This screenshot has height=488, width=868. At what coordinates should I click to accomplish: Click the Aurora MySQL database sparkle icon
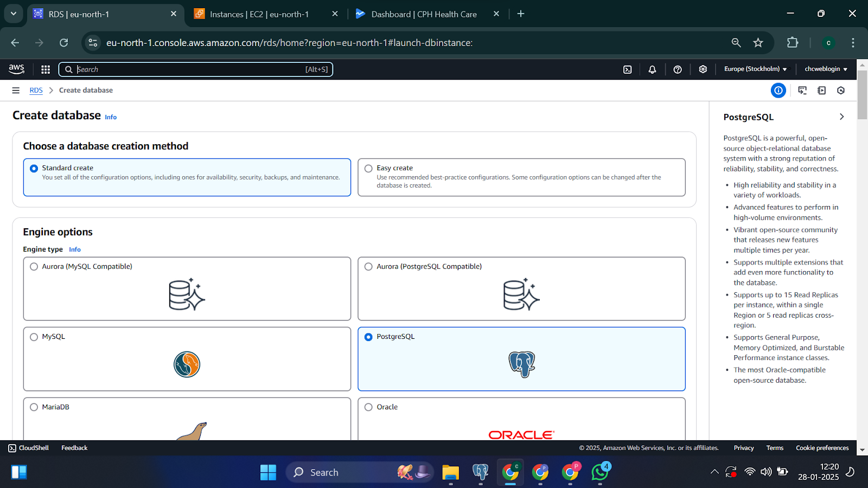point(187,294)
